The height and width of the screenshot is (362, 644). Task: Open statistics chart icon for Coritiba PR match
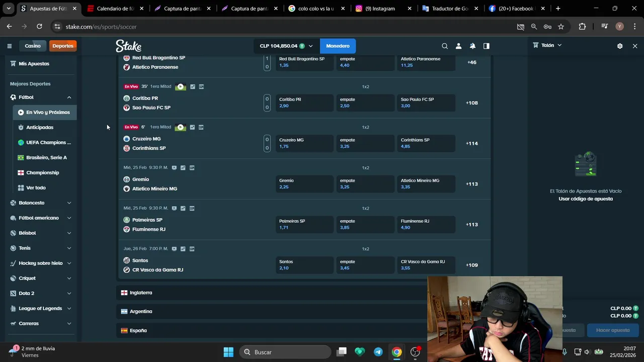(192, 86)
